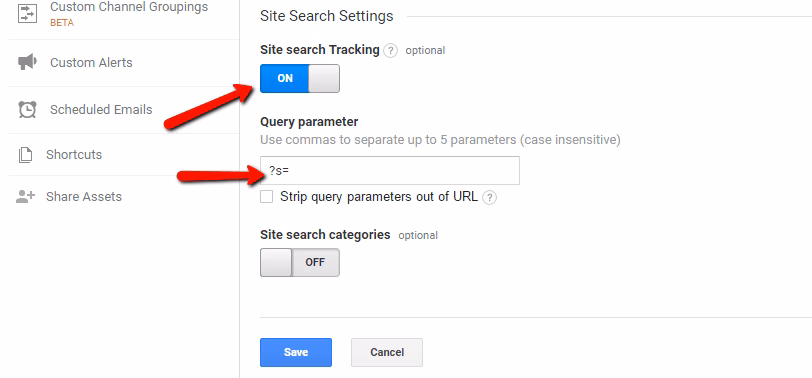Go to Scheduled Emails
Screen dimensions: 812x378
coord(101,110)
